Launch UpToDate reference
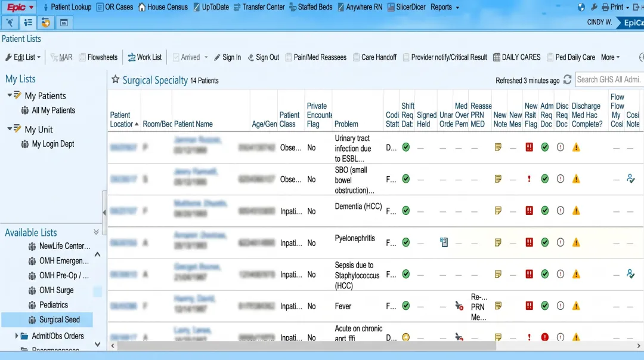644x360 pixels. (211, 7)
